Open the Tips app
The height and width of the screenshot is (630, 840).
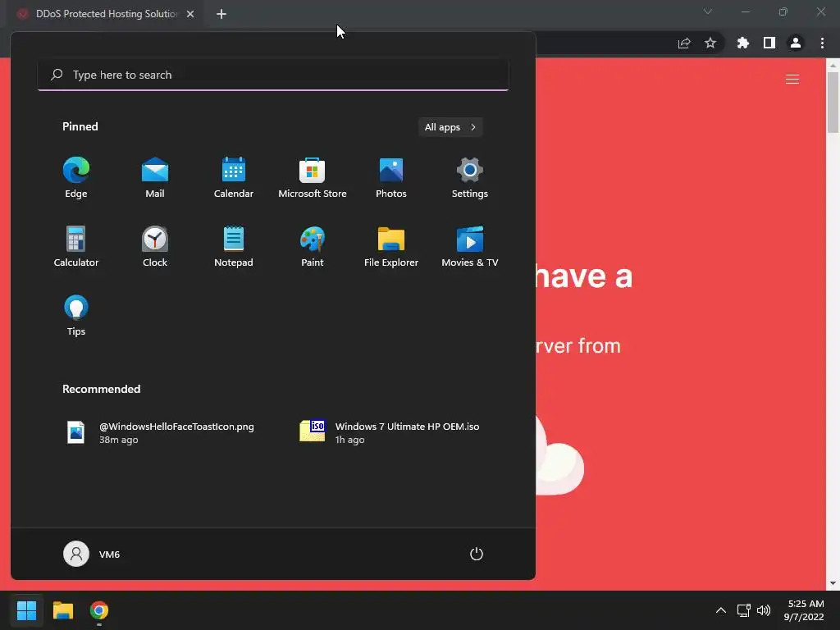point(76,316)
